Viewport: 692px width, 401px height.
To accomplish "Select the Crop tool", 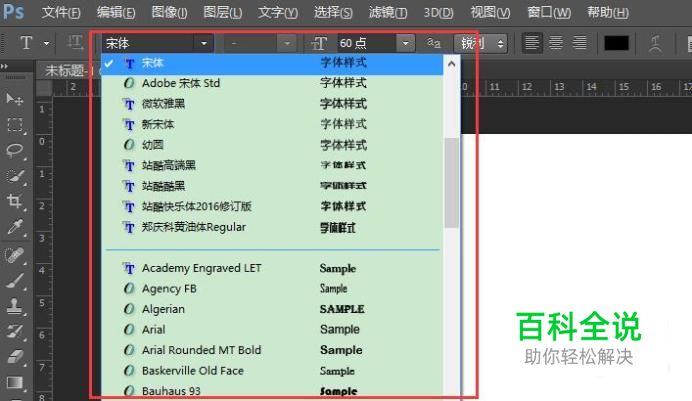I will pos(15,202).
